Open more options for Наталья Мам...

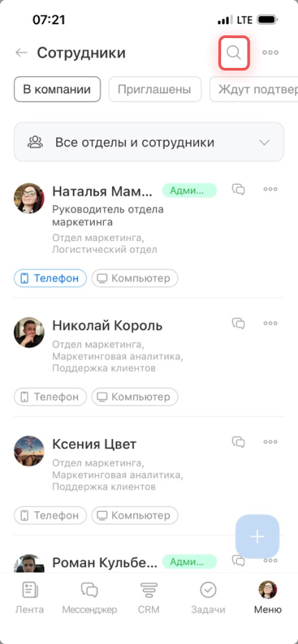click(270, 189)
